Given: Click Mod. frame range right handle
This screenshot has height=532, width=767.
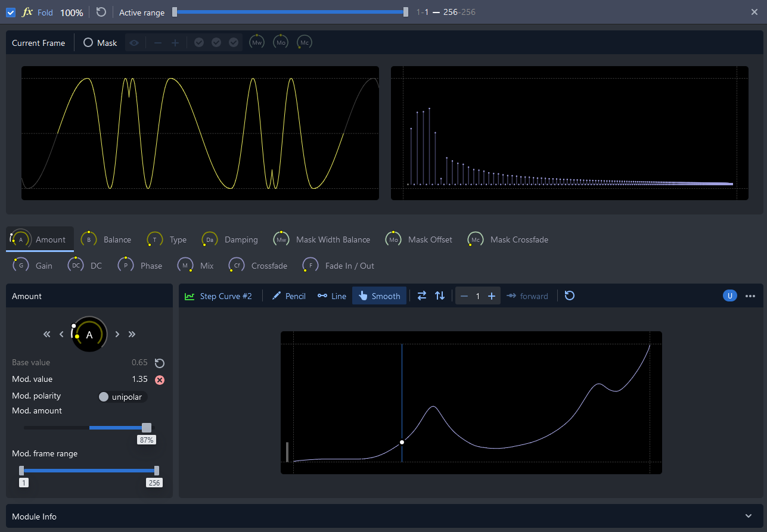Looking at the screenshot, I should (x=157, y=470).
